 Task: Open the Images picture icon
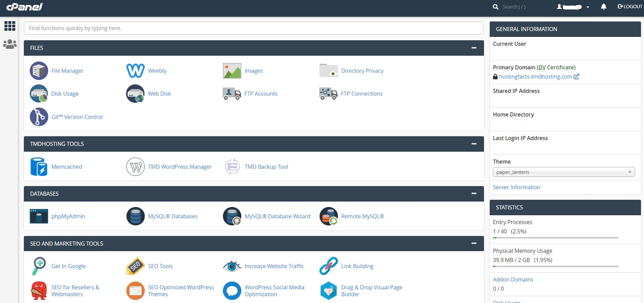pos(232,71)
